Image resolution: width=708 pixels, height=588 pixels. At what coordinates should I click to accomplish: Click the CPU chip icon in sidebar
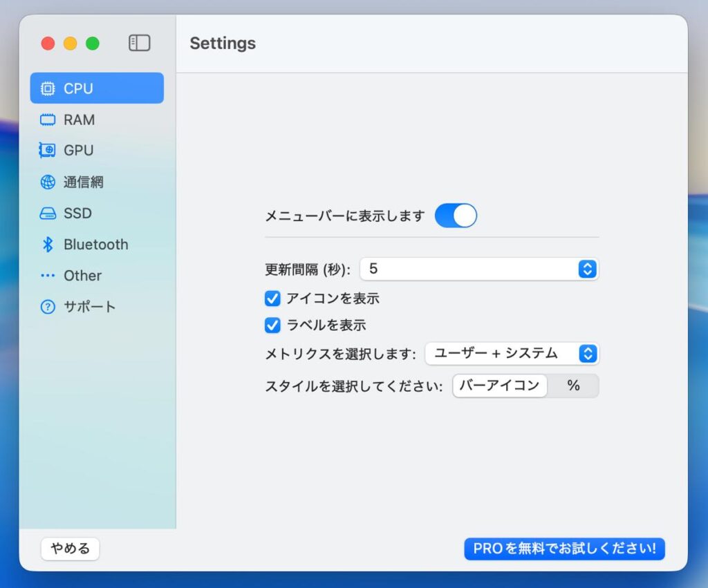[48, 88]
